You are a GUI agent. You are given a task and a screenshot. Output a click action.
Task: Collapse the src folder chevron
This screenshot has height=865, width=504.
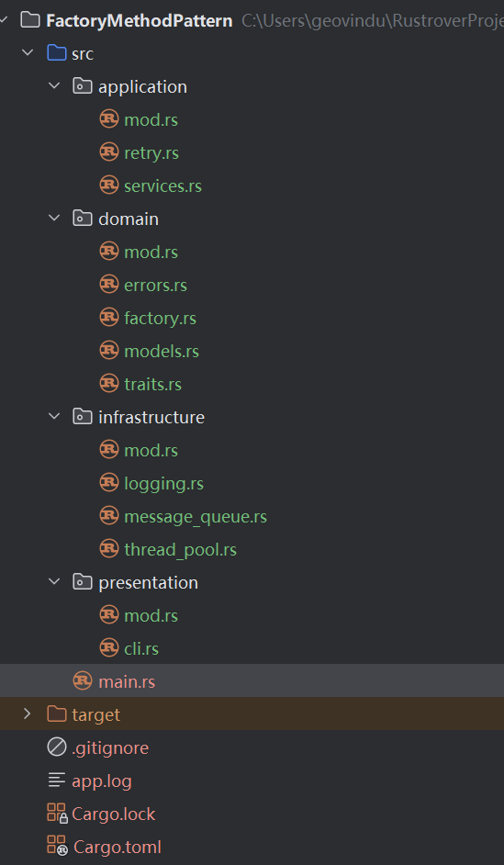pos(28,53)
